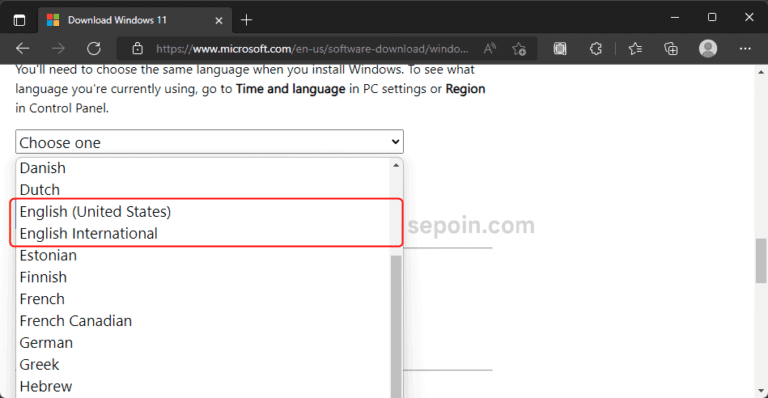Viewport: 768px width, 398px height.
Task: Open the sidebar app icon next to Extensions
Action: [560, 48]
